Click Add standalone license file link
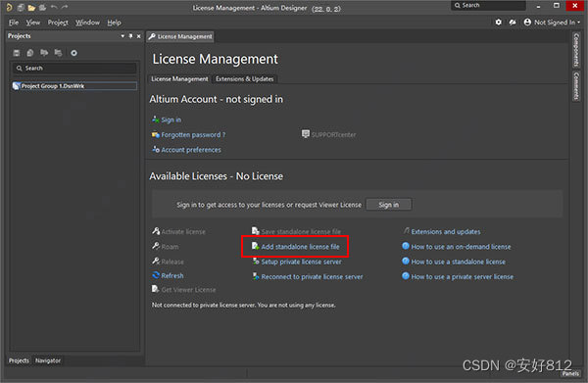Screen dimensions: 588x383 coord(300,247)
